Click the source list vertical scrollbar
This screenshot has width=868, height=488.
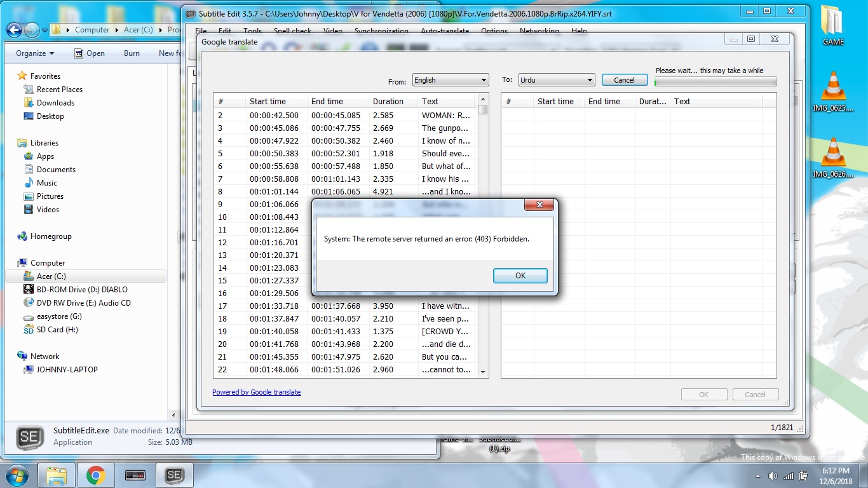coord(483,235)
